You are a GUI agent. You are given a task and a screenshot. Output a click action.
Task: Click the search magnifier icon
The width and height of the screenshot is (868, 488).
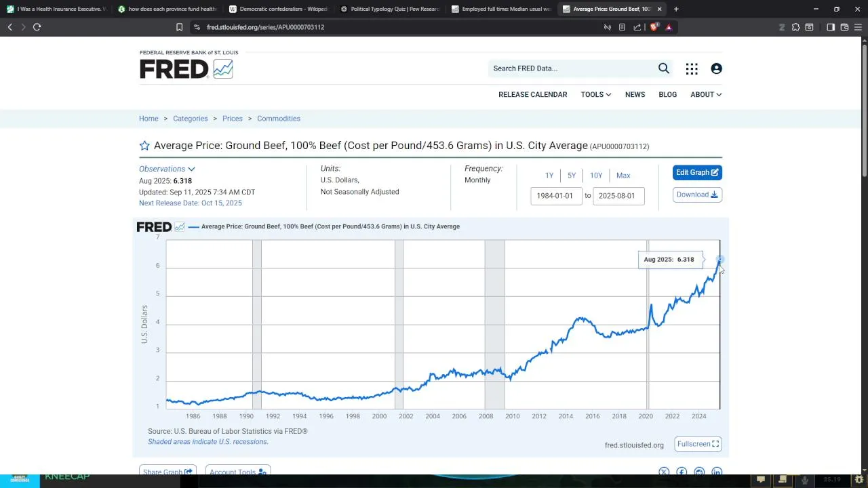point(664,68)
